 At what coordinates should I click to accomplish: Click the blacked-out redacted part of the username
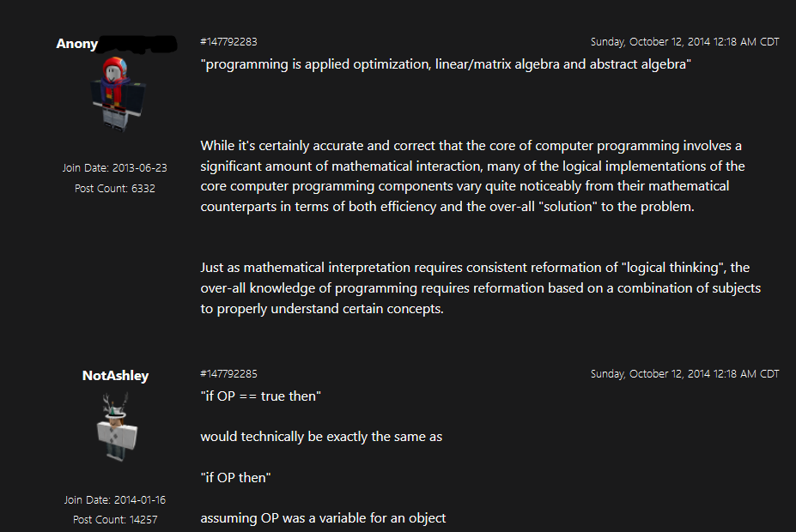pyautogui.click(x=137, y=44)
